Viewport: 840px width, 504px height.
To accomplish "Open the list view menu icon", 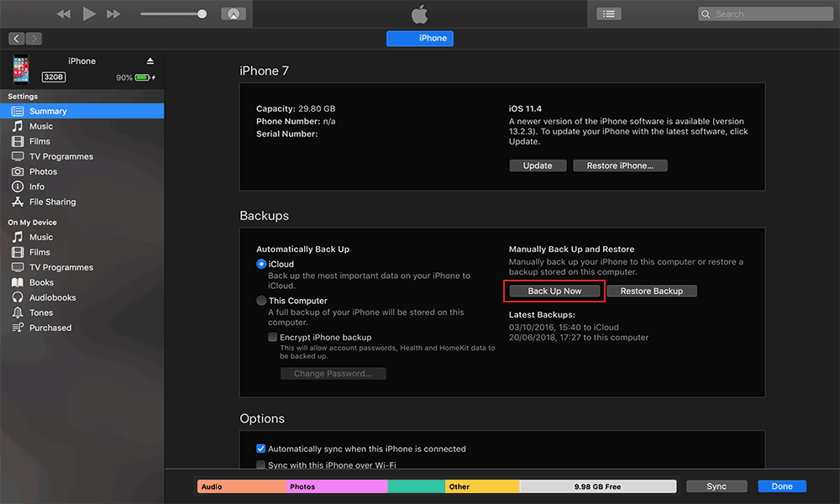I will click(x=608, y=14).
